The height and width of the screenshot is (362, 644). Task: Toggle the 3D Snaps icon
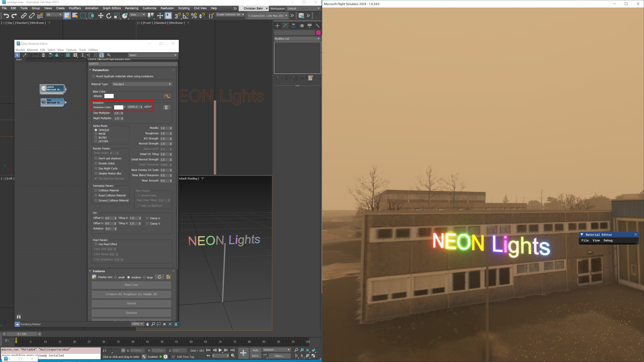click(x=177, y=16)
